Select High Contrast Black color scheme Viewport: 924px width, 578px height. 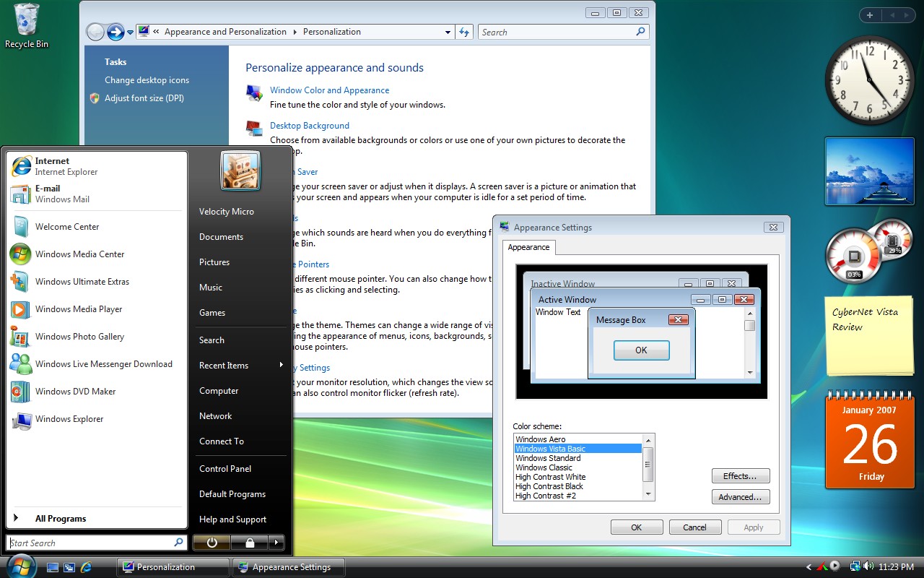[577, 486]
